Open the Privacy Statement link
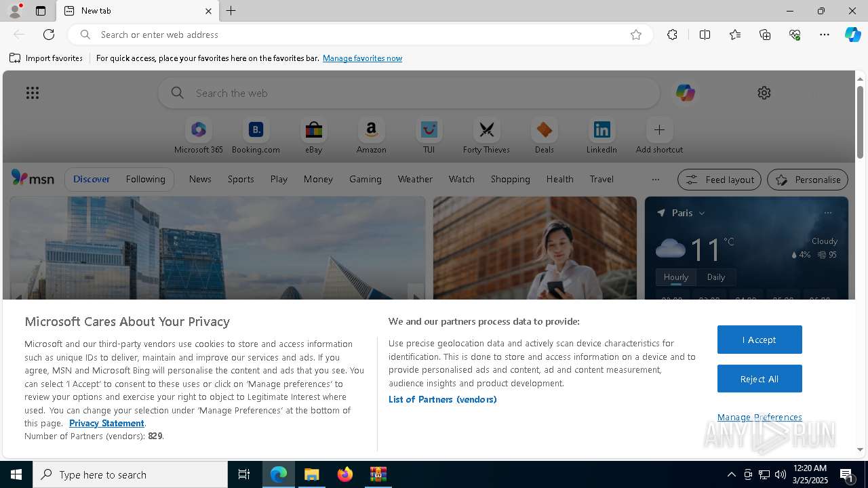This screenshot has width=868, height=488. click(x=106, y=423)
